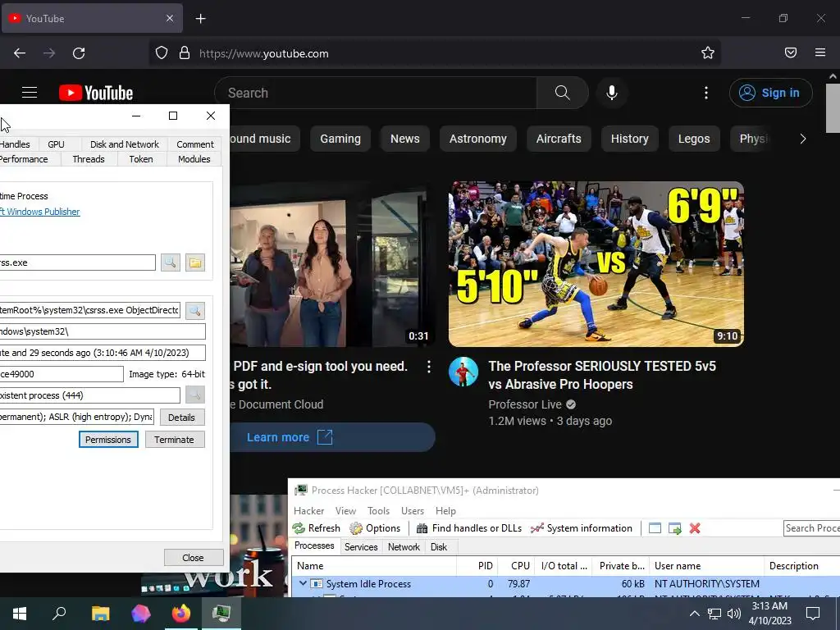
Task: Open the Modules tab
Action: point(194,159)
